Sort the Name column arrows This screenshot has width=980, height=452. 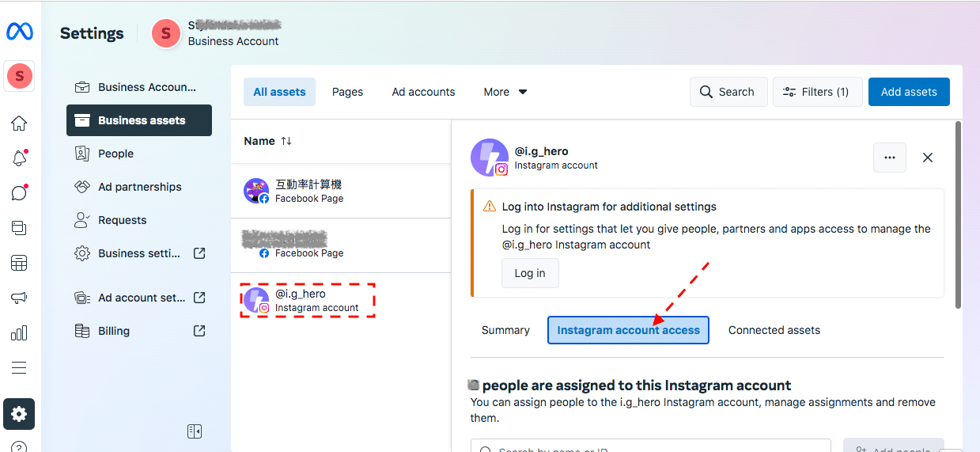pyautogui.click(x=286, y=141)
